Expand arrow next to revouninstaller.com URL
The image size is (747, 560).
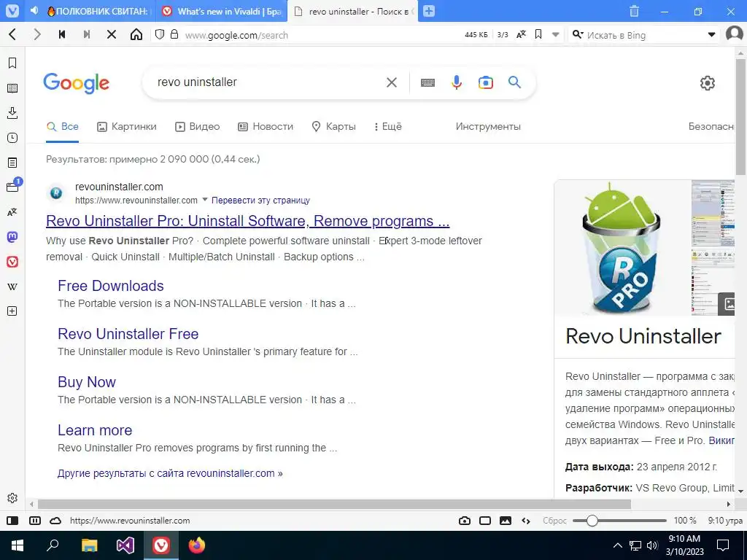coord(205,200)
